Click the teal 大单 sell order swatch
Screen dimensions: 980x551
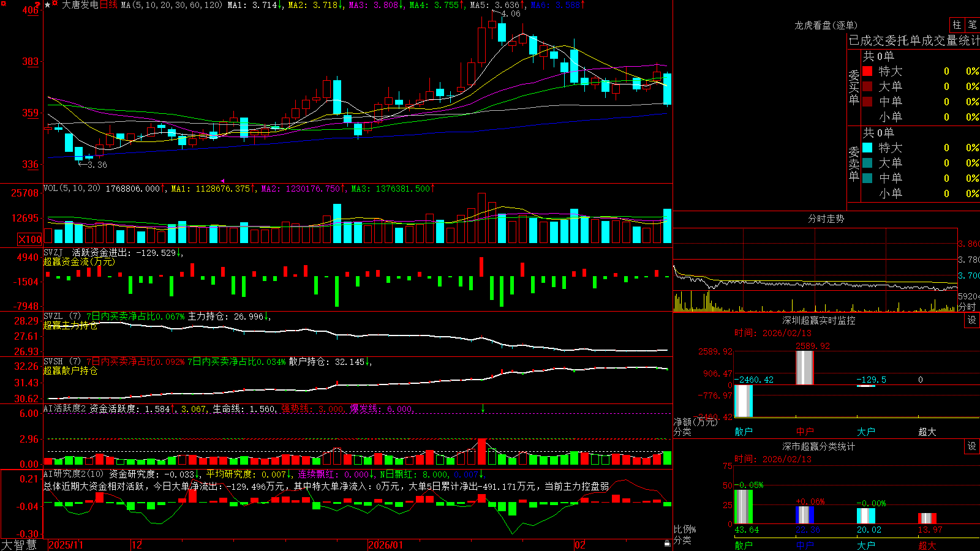pyautogui.click(x=867, y=163)
